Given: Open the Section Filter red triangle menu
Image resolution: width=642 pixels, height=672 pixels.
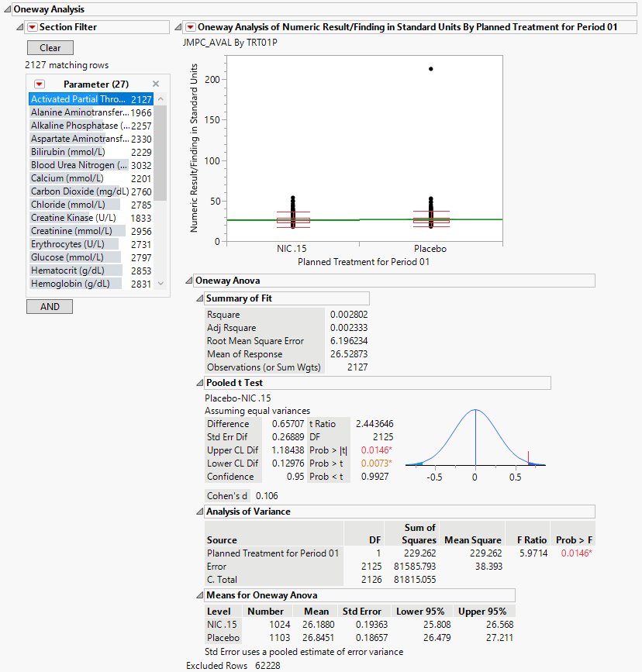Looking at the screenshot, I should point(32,27).
